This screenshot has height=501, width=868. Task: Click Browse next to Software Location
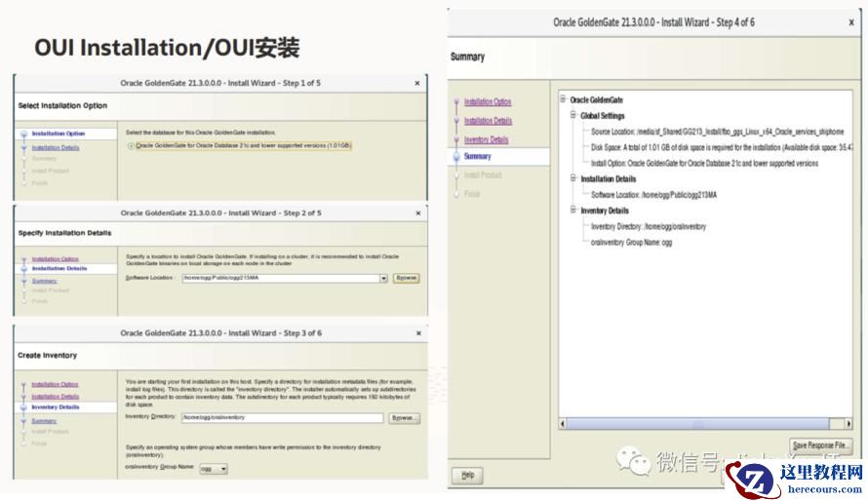click(407, 278)
